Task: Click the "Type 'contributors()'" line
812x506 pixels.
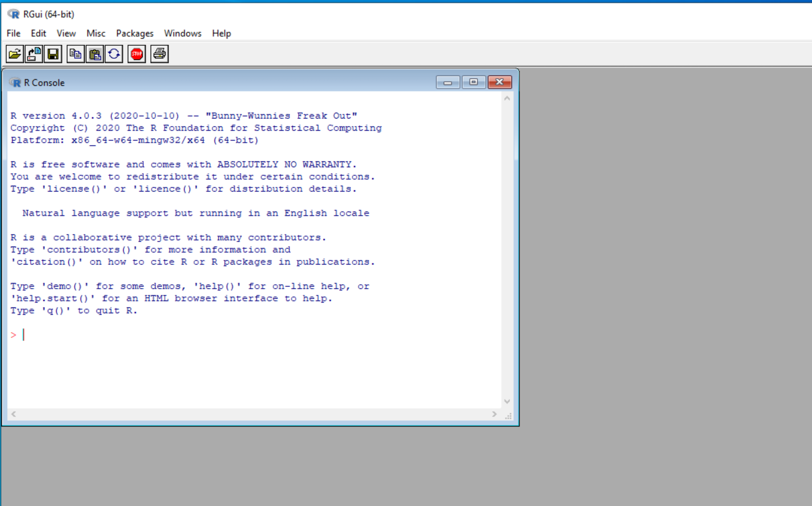Action: 151,250
